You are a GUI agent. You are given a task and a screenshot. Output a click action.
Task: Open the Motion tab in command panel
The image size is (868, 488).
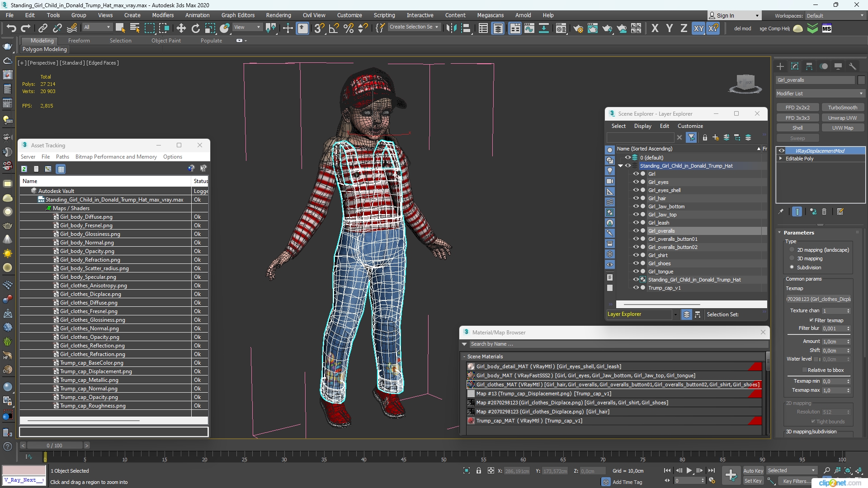coord(824,66)
